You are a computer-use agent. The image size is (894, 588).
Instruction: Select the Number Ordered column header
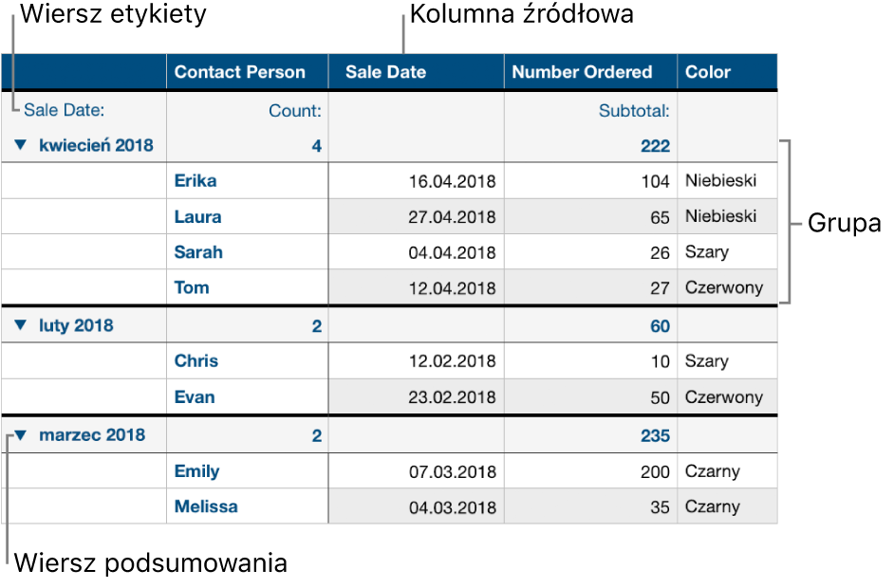tap(590, 72)
